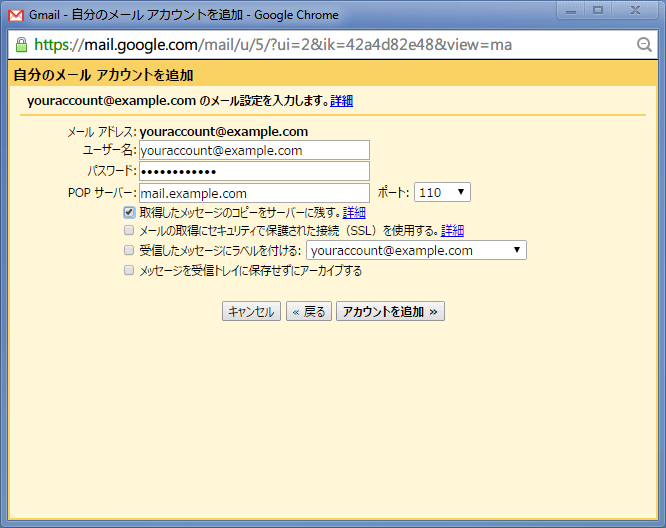Click the green secure padlock icon

point(21,45)
